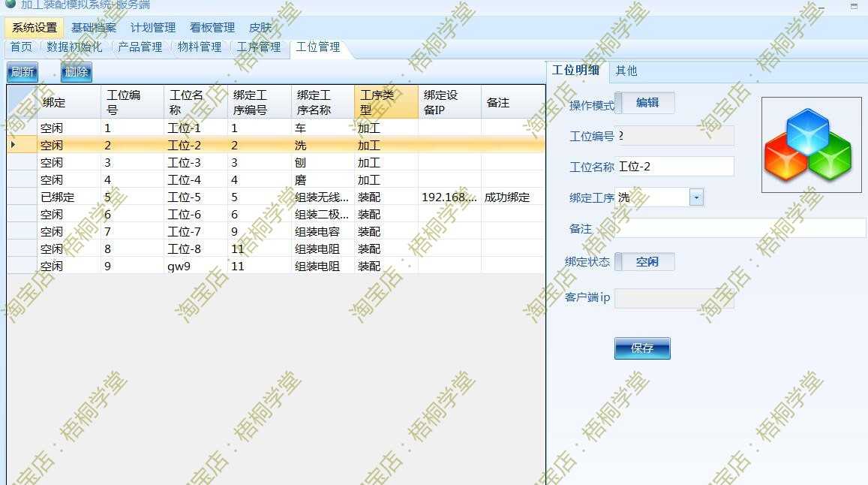The height and width of the screenshot is (485, 868).
Task: Open the 系统设置 menu tab
Action: click(x=35, y=28)
